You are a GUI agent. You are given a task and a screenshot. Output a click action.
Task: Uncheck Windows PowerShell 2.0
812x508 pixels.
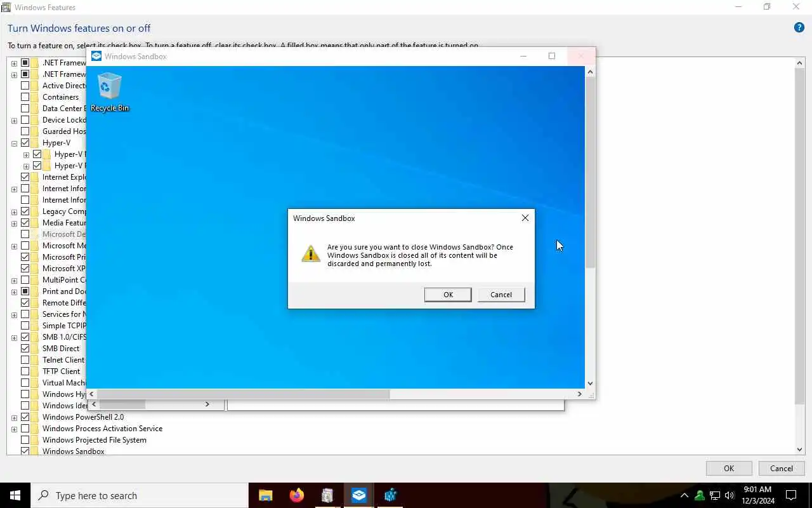(25, 417)
